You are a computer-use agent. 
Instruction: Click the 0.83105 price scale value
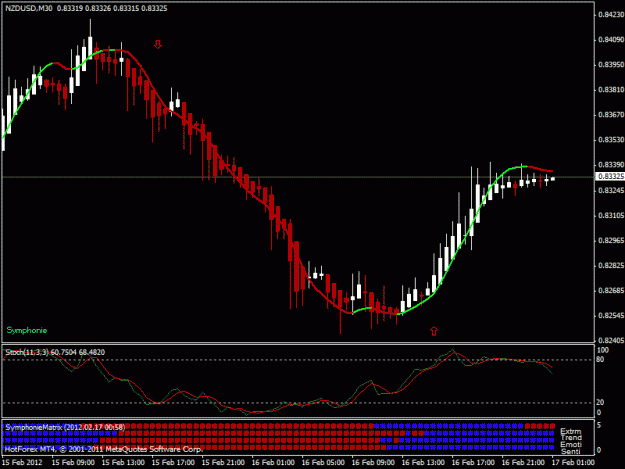point(611,216)
